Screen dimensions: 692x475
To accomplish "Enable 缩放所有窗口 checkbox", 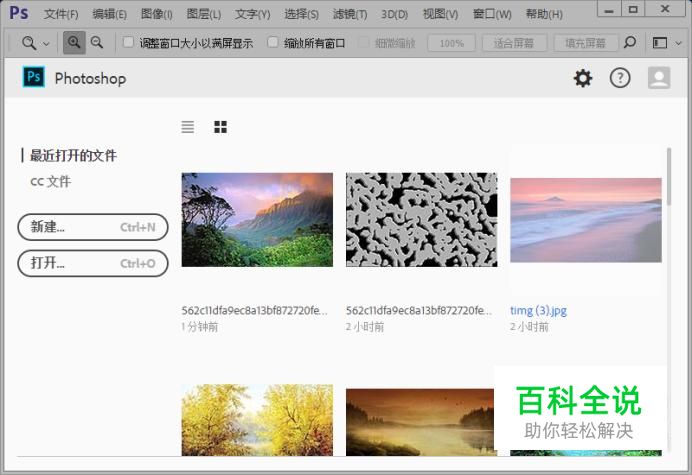I will coord(273,42).
